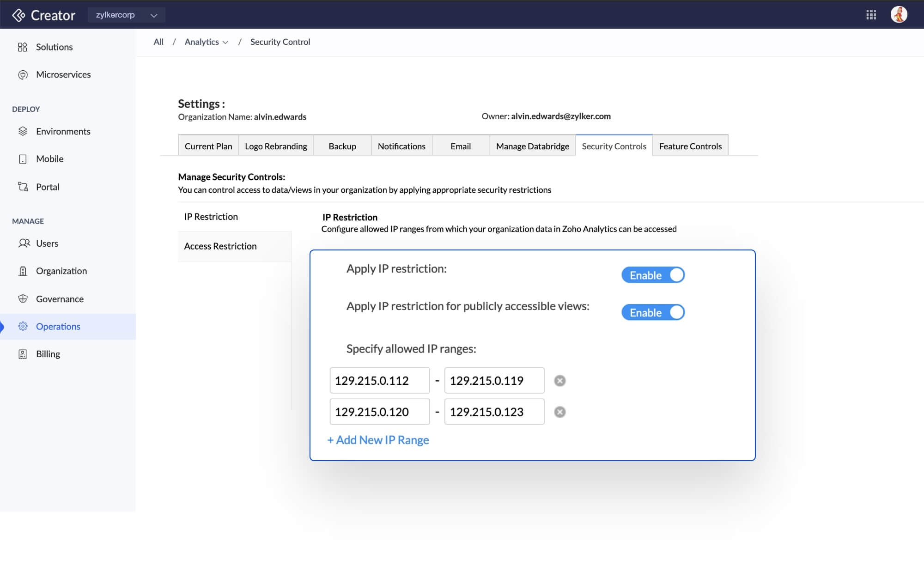Switch to the Feature Controls tab
The height and width of the screenshot is (572, 924).
pos(690,146)
